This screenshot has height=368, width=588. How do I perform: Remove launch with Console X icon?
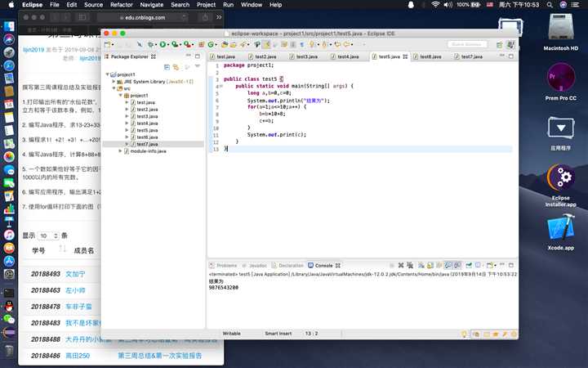pos(401,265)
